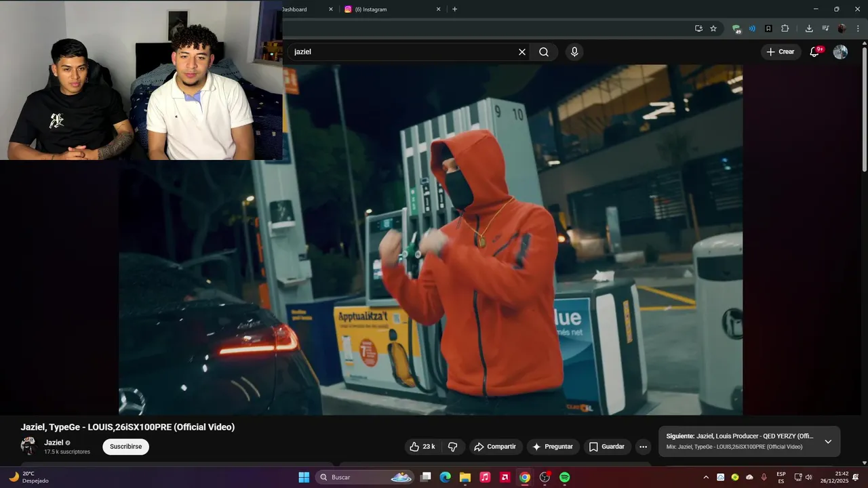Open Chrome profile avatar
The image size is (868, 488).
pyautogui.click(x=842, y=28)
